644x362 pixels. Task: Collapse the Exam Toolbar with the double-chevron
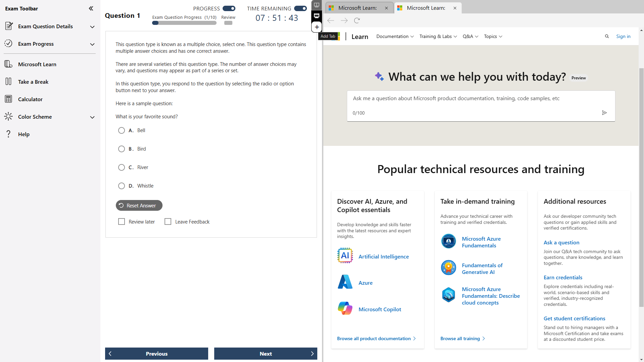pyautogui.click(x=91, y=8)
